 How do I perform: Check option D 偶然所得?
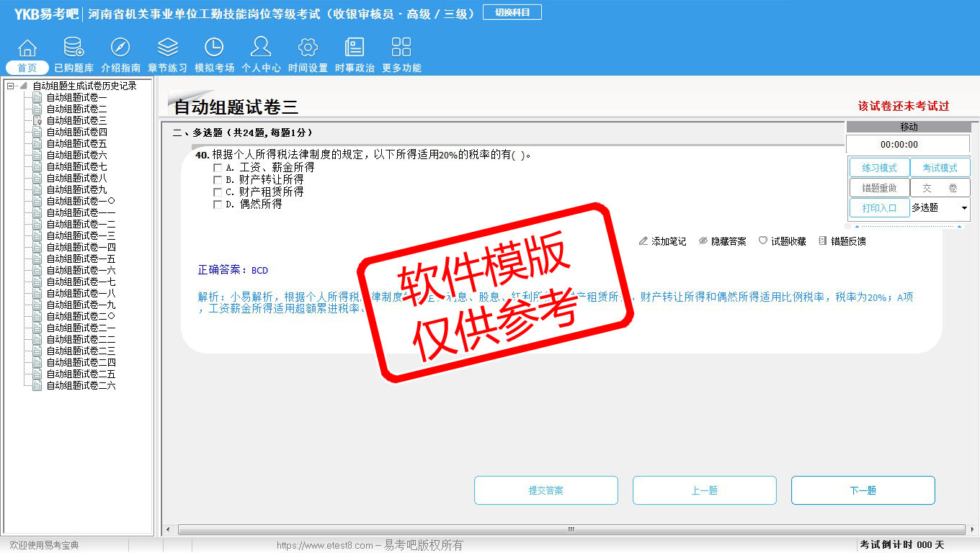click(218, 204)
